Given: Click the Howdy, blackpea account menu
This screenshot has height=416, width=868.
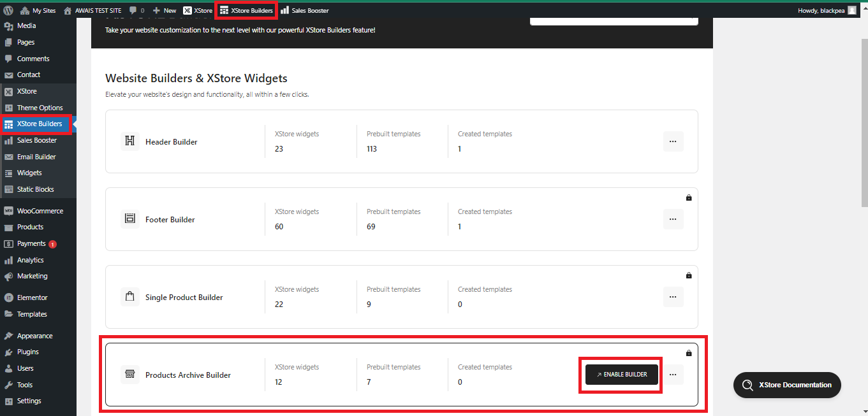Looking at the screenshot, I should point(827,10).
